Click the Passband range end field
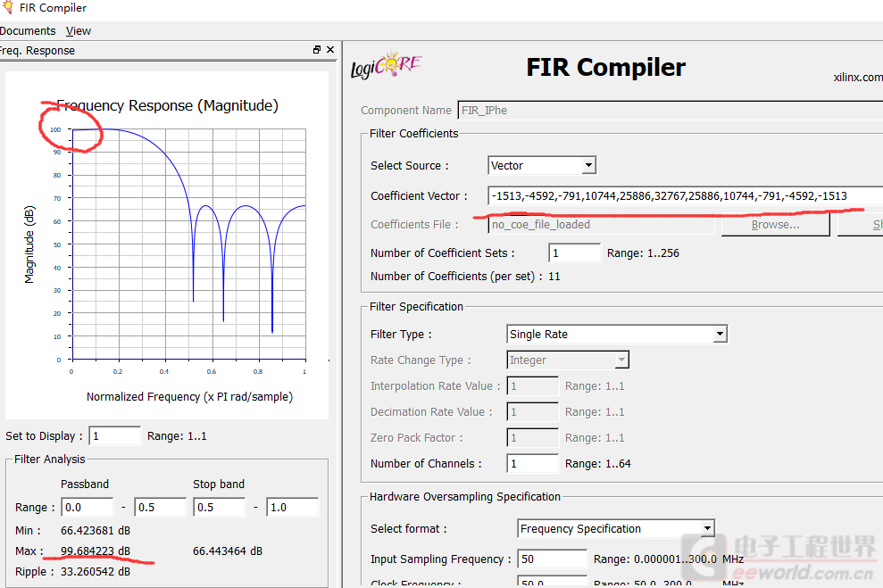Image resolution: width=883 pixels, height=588 pixels. point(161,508)
